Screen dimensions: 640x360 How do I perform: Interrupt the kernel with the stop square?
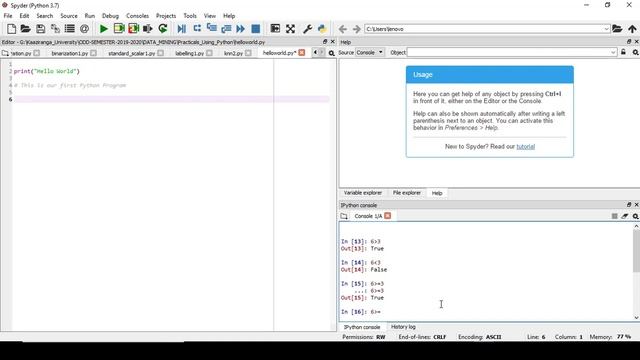tap(614, 216)
